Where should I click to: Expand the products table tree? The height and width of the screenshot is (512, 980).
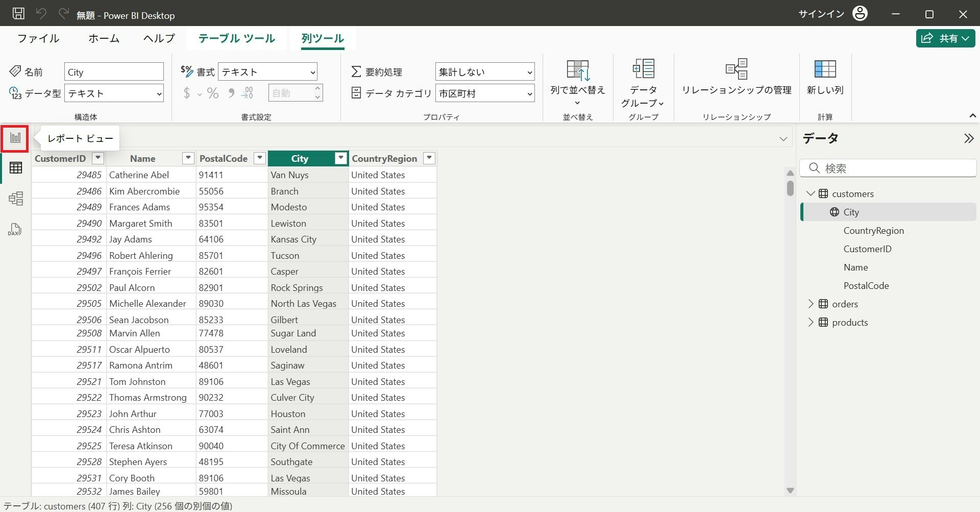pos(811,322)
